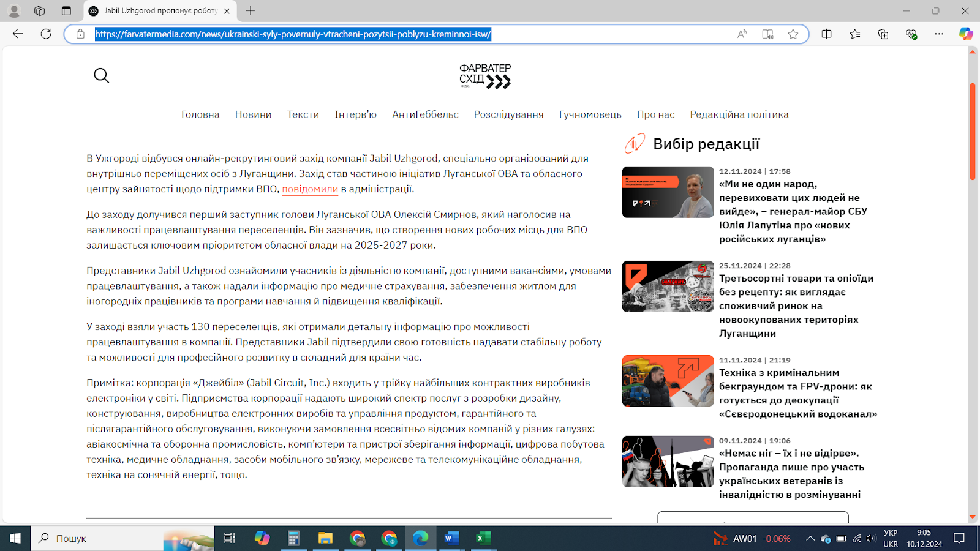Open browser profile avatar icon
This screenshot has width=980, height=551.
[x=14, y=11]
